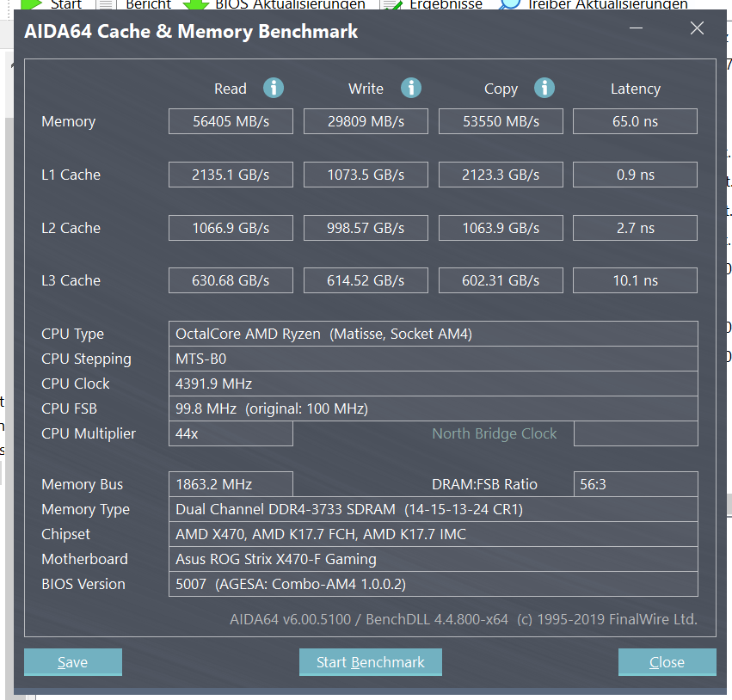Select Memory Copy value 53550 MB/s
The image size is (732, 700).
click(501, 121)
